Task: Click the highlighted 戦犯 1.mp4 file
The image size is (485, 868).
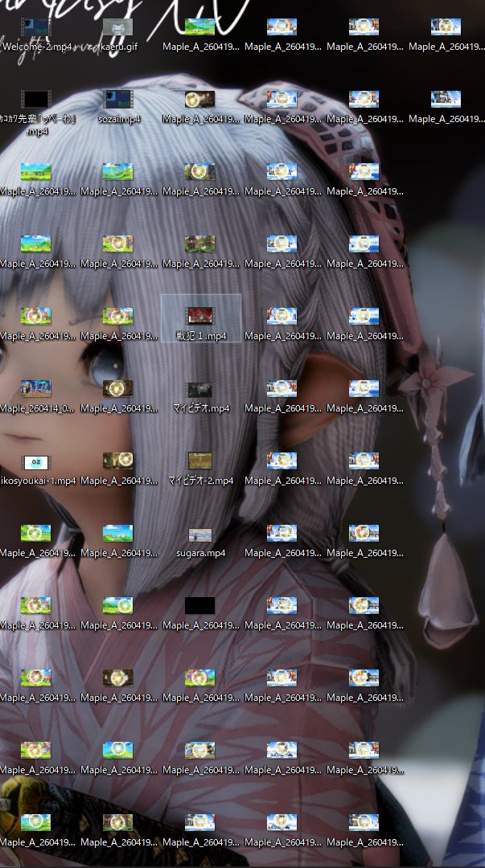Action: (x=200, y=318)
